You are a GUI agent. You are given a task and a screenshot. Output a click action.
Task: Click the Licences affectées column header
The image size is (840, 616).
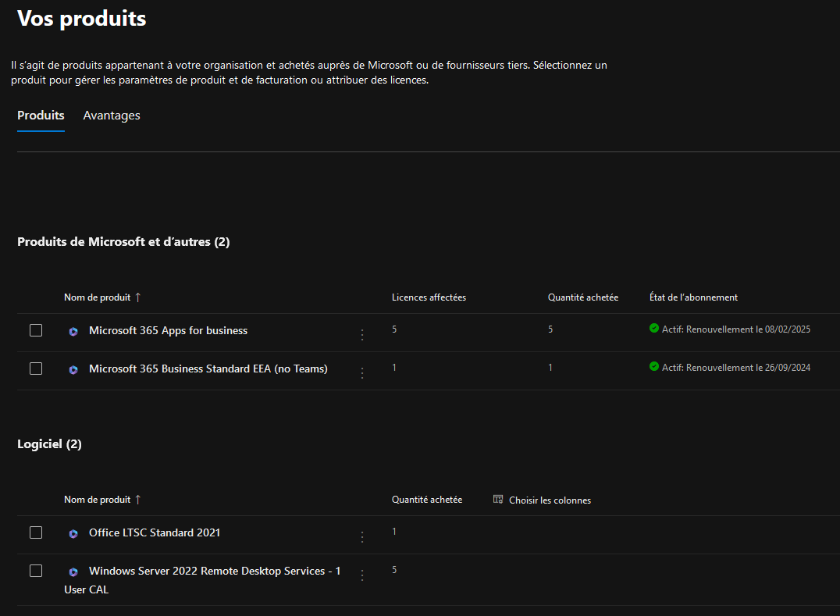[x=429, y=297]
